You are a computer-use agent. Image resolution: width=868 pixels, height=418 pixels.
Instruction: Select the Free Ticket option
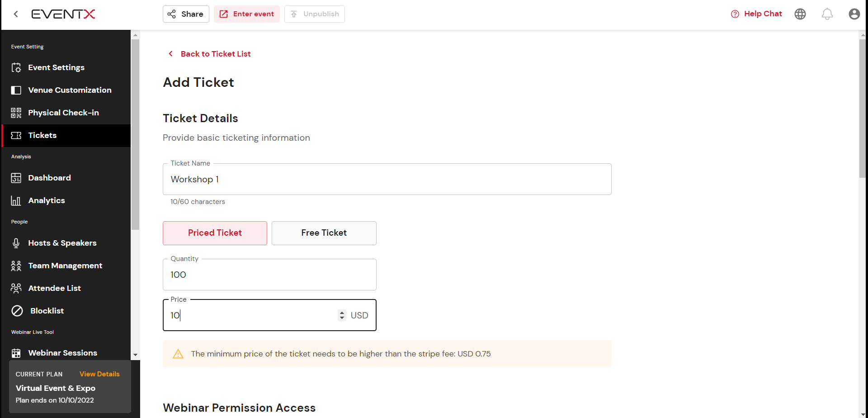(324, 233)
